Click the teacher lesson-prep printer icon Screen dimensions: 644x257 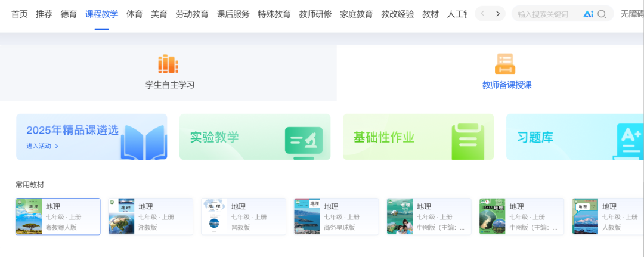click(x=505, y=64)
